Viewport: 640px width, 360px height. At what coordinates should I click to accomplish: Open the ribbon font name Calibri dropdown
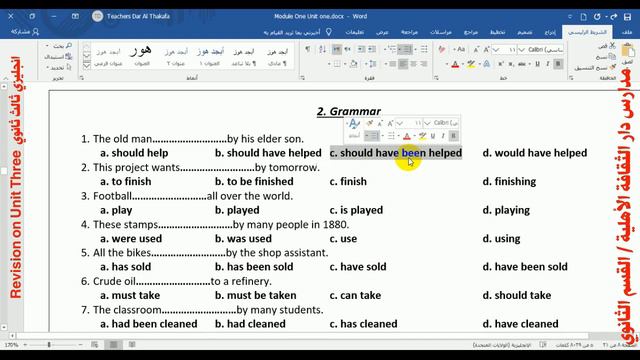point(522,50)
